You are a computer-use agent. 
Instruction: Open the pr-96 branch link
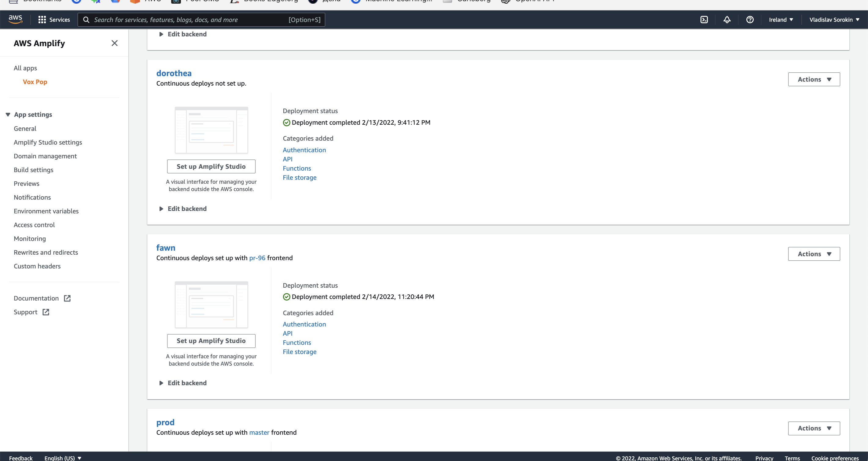click(257, 258)
